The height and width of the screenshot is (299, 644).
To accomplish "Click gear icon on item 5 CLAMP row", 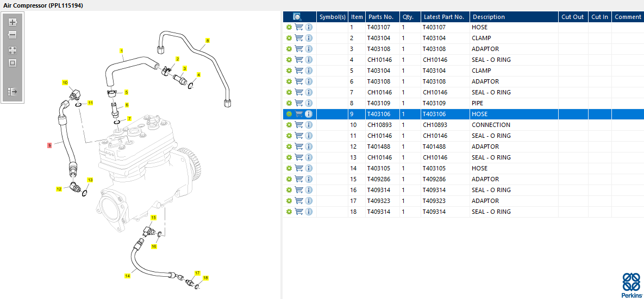I will (x=289, y=71).
